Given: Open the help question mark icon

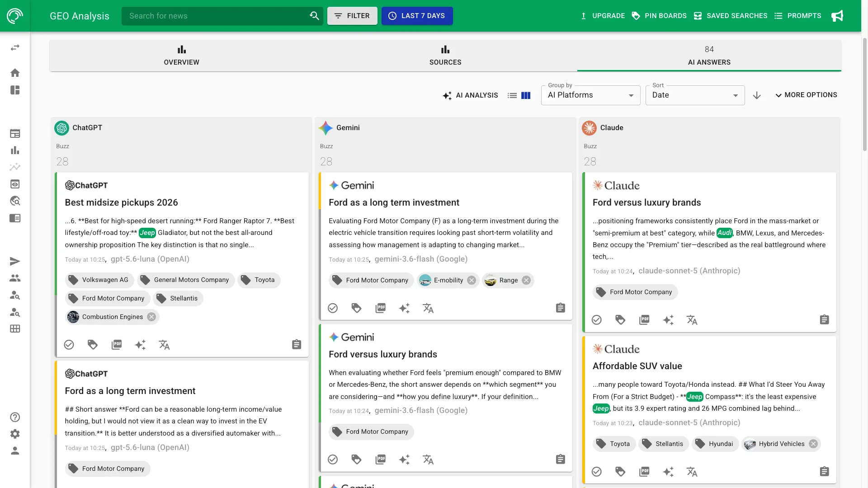Looking at the screenshot, I should [15, 417].
